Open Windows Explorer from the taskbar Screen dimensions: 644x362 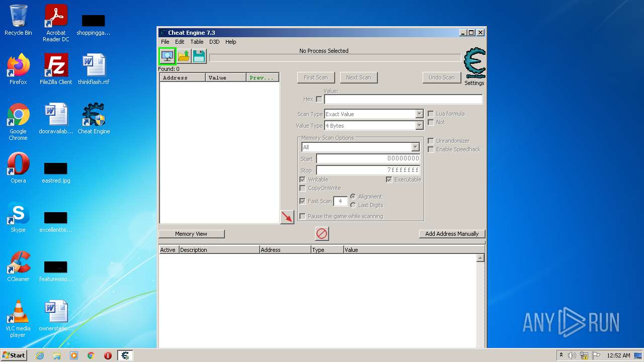pyautogui.click(x=57, y=355)
